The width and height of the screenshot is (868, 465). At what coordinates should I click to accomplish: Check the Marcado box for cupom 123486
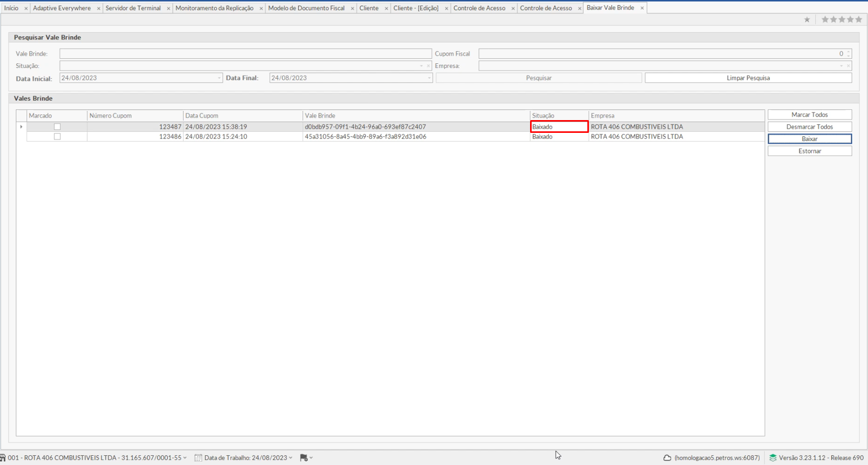[x=57, y=137]
